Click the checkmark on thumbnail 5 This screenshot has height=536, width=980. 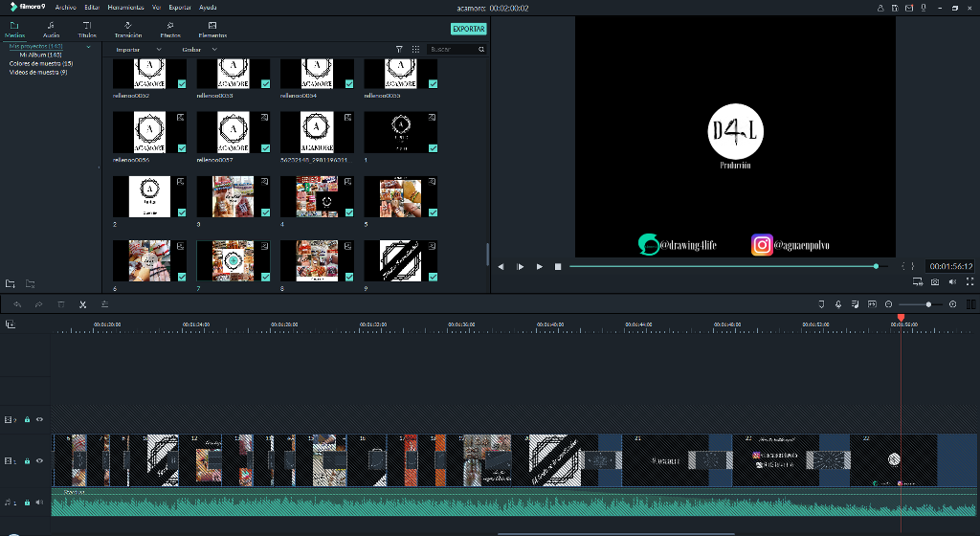click(x=434, y=212)
